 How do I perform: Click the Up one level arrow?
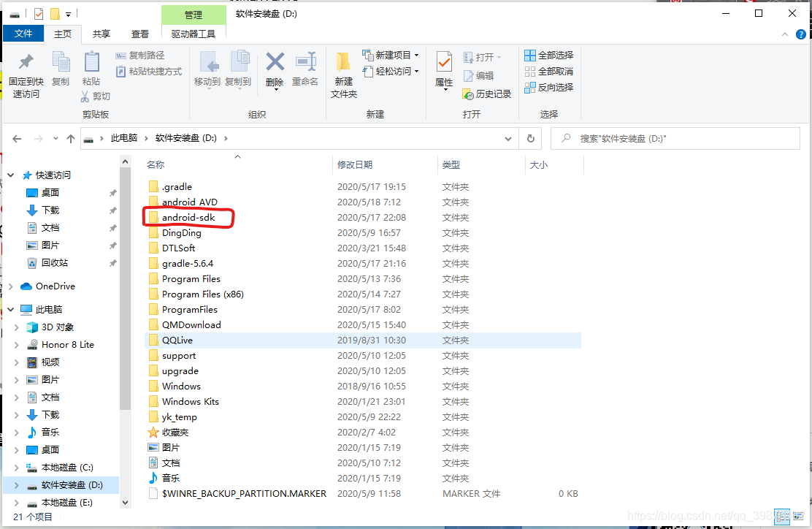[x=71, y=139]
